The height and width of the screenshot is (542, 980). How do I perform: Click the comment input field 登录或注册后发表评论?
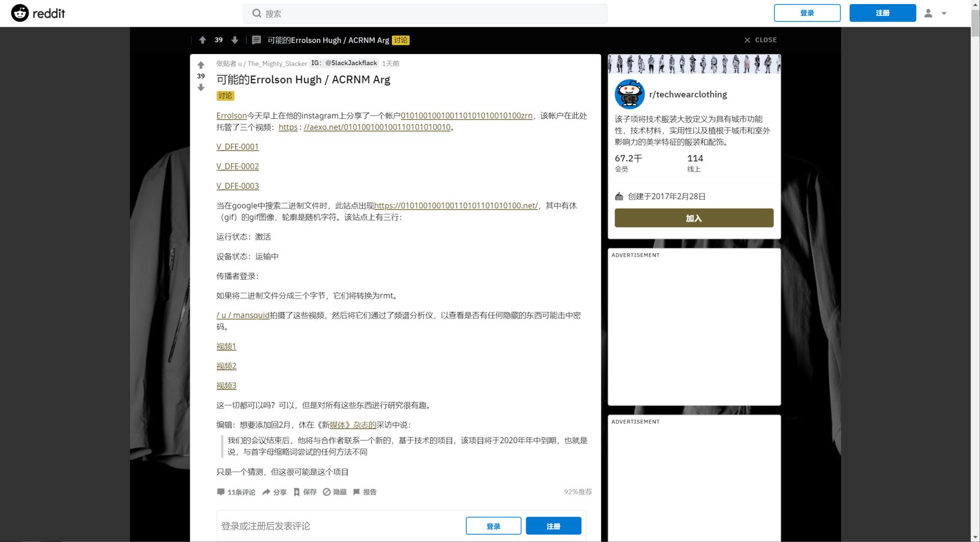tap(306, 525)
